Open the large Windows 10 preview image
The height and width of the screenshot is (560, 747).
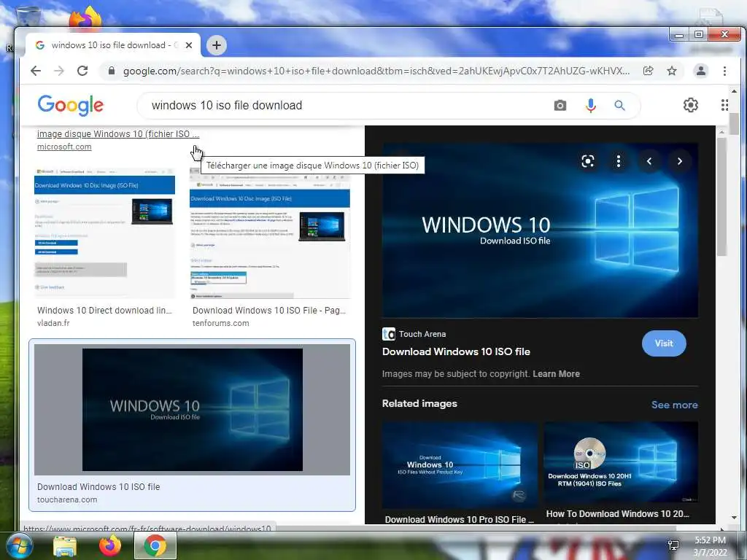(x=540, y=230)
